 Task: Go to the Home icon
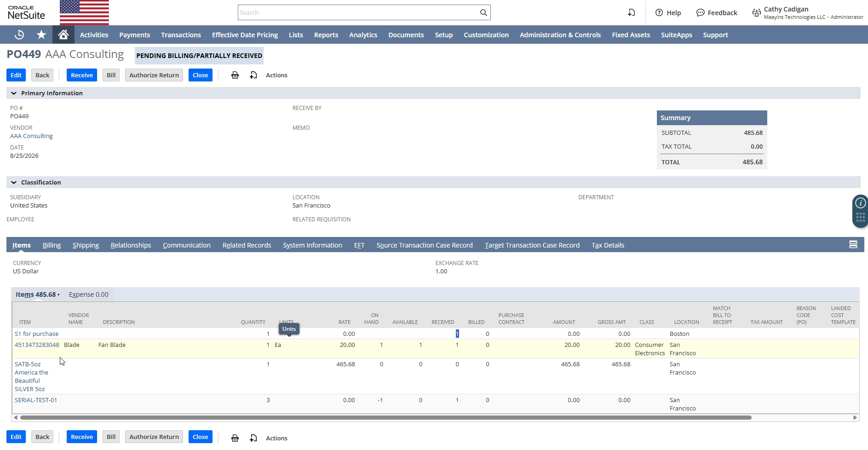tap(63, 35)
